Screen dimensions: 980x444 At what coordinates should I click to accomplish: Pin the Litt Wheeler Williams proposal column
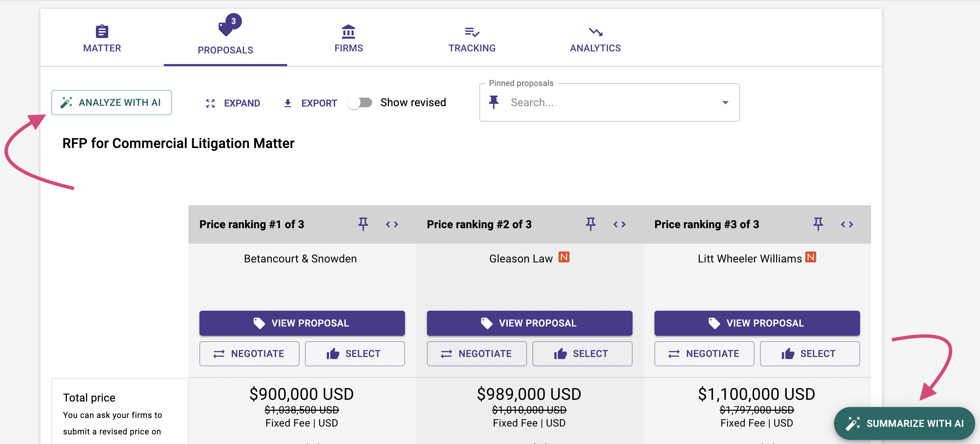click(818, 224)
